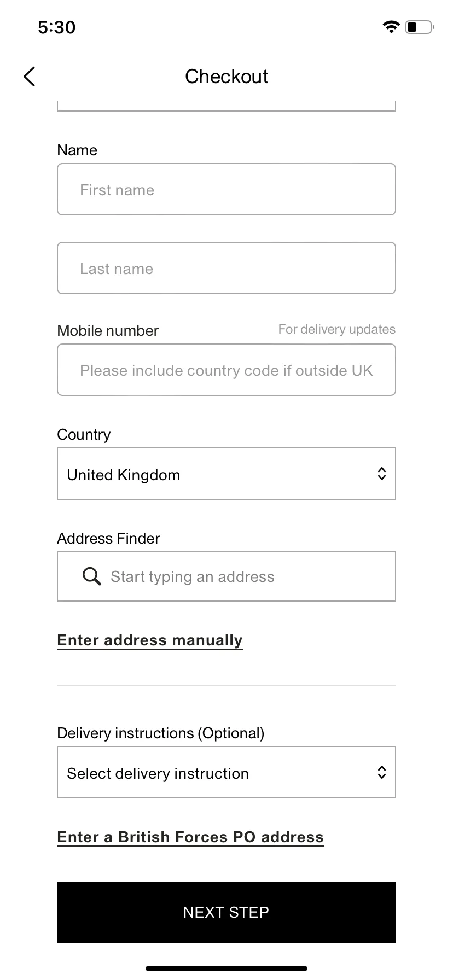Click the magnifier icon in Address Finder
This screenshot has height=980, width=453.
pos(91,576)
